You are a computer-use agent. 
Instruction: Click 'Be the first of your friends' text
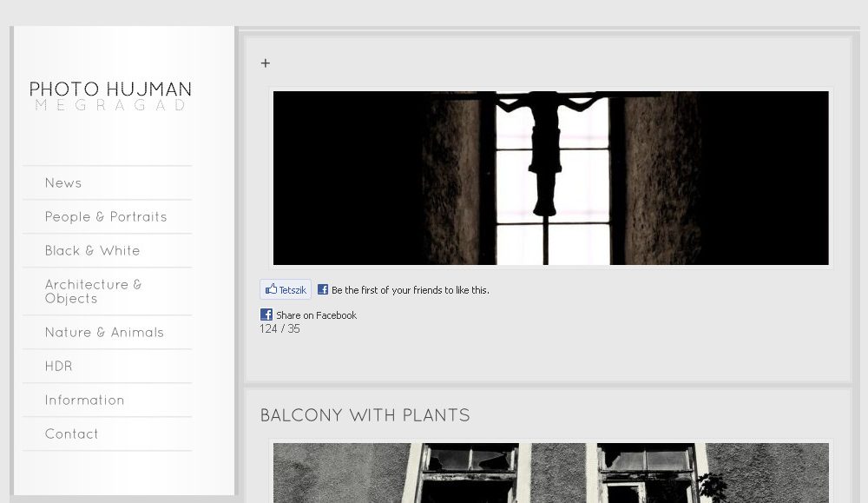(x=410, y=290)
